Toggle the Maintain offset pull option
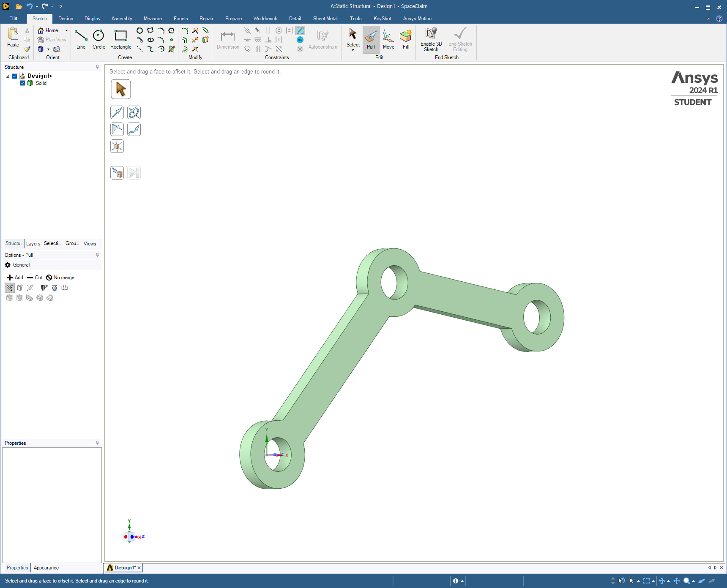This screenshot has width=727, height=588. coord(10,288)
